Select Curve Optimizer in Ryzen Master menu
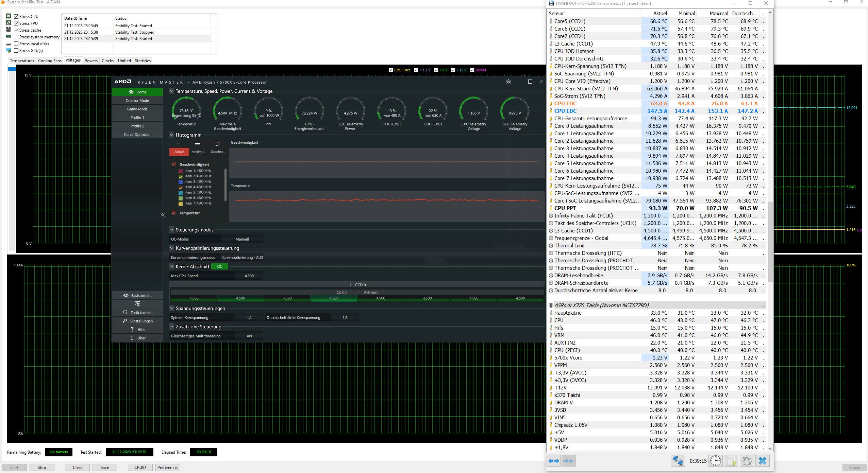Screen dimensions: 868x473 (137, 134)
